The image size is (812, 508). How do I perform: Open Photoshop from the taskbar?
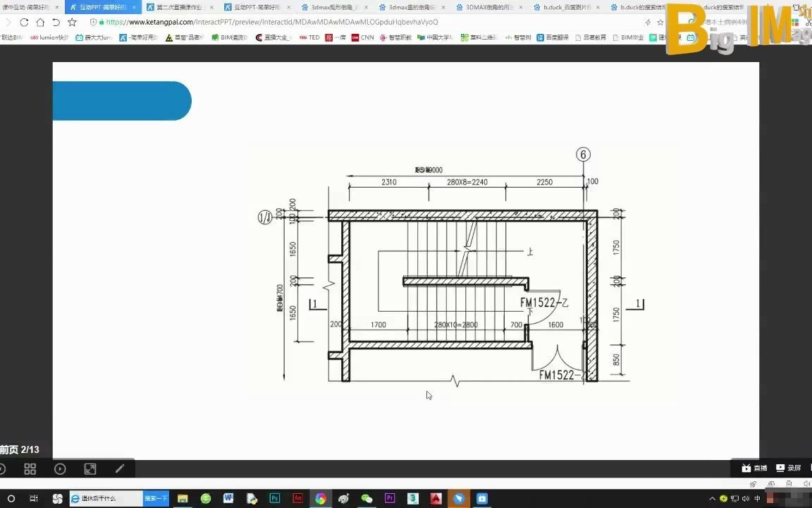tap(275, 498)
